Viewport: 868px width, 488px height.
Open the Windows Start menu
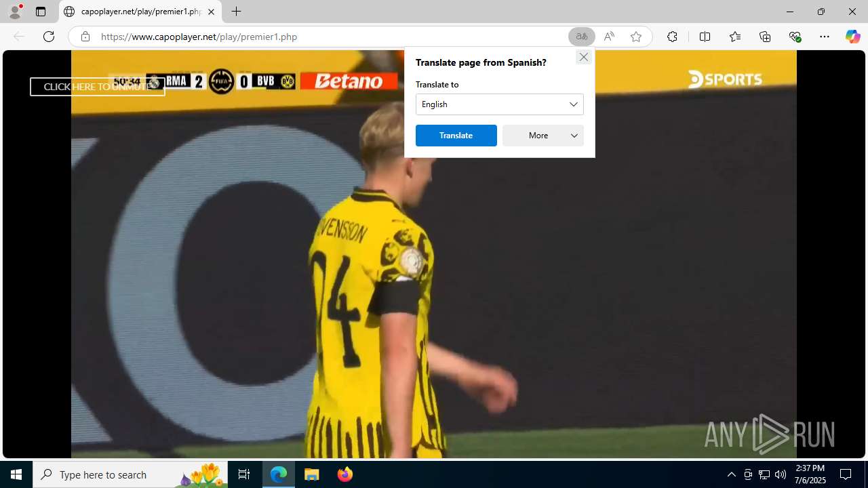point(16,474)
